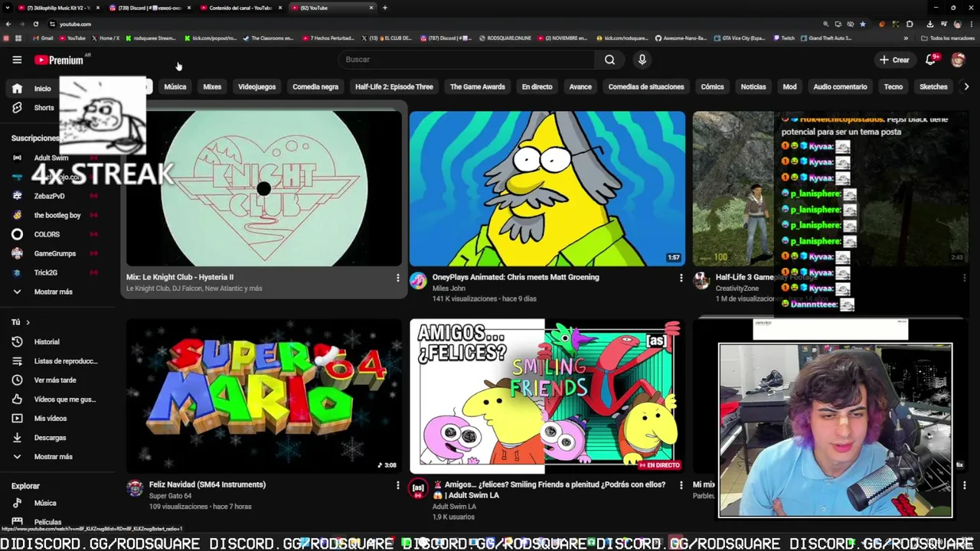Select the Mixes filter chip
Viewport: 980px width, 551px height.
(x=212, y=86)
